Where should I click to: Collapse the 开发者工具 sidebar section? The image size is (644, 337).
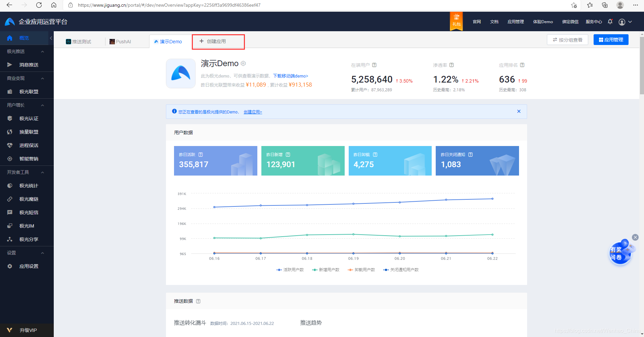point(43,172)
